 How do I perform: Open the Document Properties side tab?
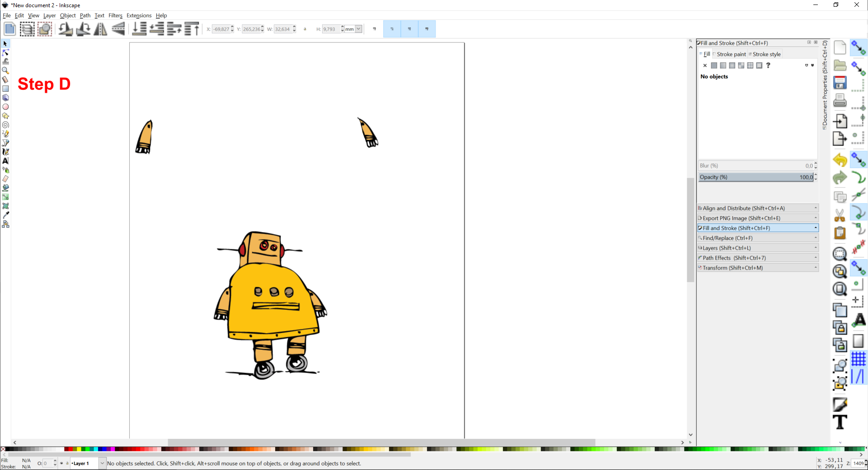pos(825,84)
